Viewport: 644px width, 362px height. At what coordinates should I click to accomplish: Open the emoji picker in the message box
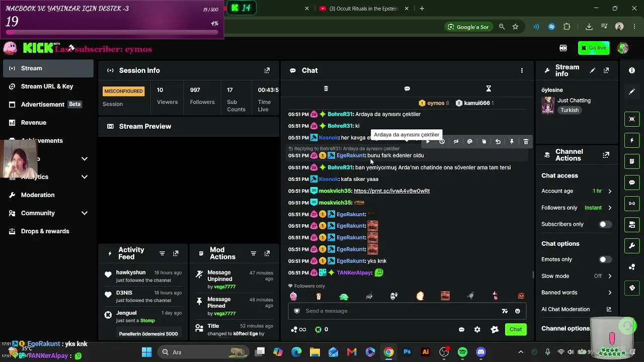coord(517,311)
